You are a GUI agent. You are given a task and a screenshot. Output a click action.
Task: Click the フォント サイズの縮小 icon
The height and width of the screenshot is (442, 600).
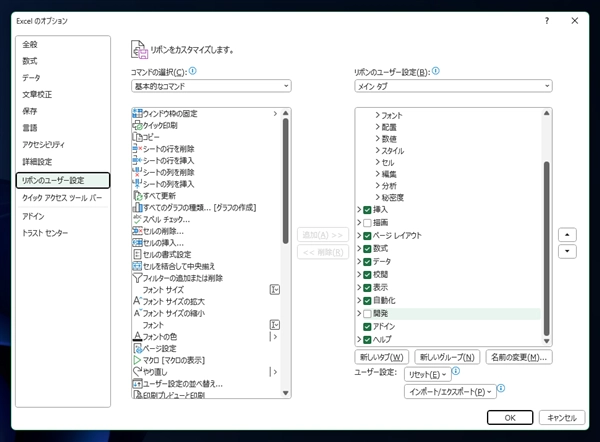[x=137, y=313]
